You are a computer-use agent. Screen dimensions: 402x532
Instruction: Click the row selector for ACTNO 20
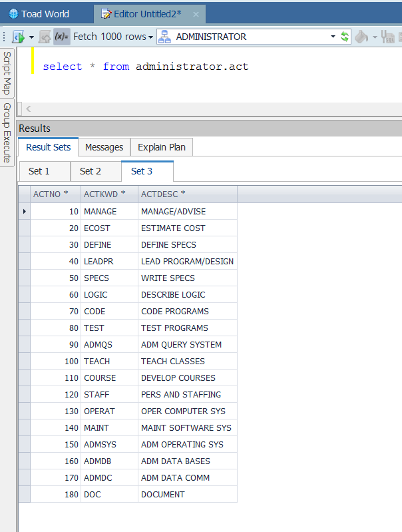click(x=25, y=228)
